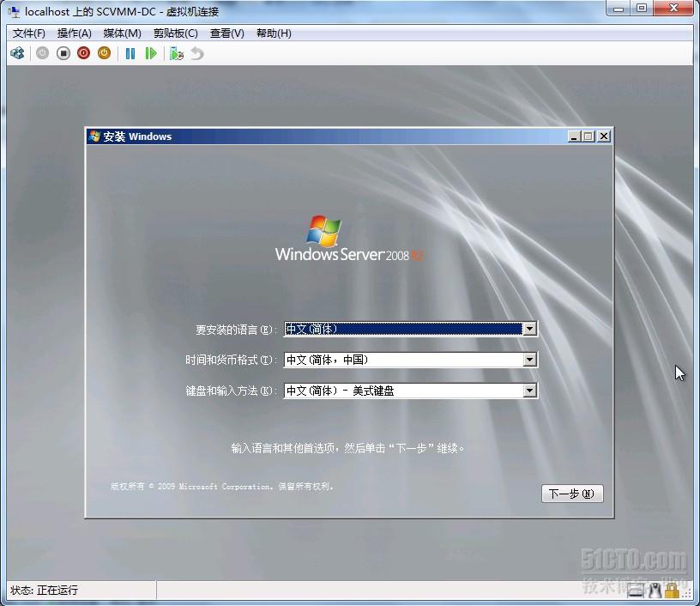This screenshot has width=700, height=606.
Task: Click the copyright 2009 Microsoft Corporation text
Action: coord(222,487)
